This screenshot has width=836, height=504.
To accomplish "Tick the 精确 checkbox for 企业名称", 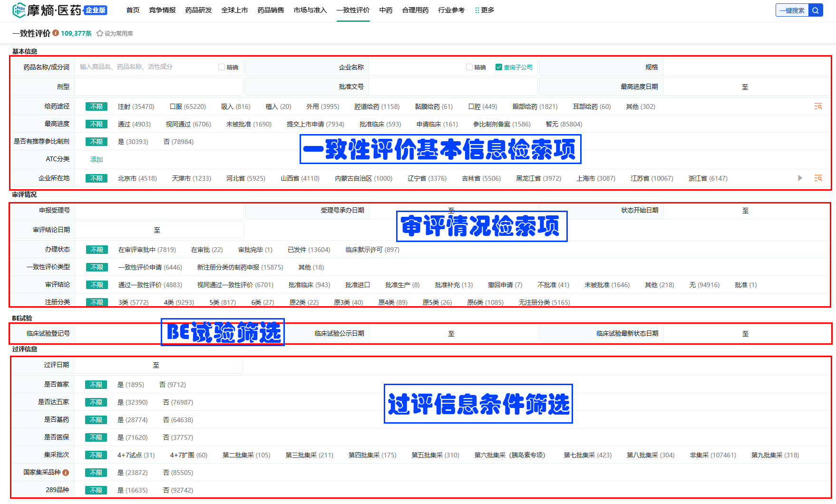I will pyautogui.click(x=469, y=67).
